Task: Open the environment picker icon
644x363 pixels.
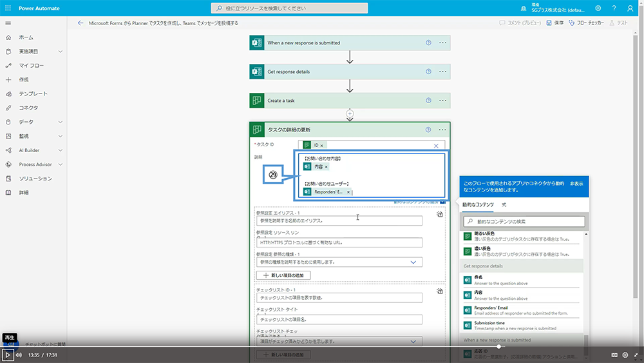Action: [x=523, y=8]
